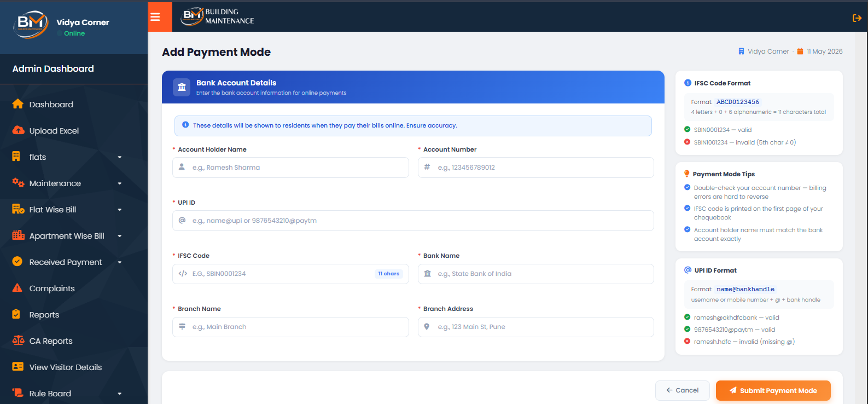Click the '11 chars' badge in IFSC field
This screenshot has width=868, height=404.
click(x=389, y=274)
